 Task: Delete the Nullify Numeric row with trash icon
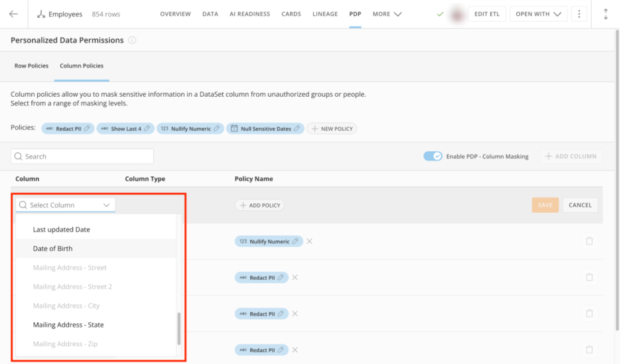(x=589, y=241)
